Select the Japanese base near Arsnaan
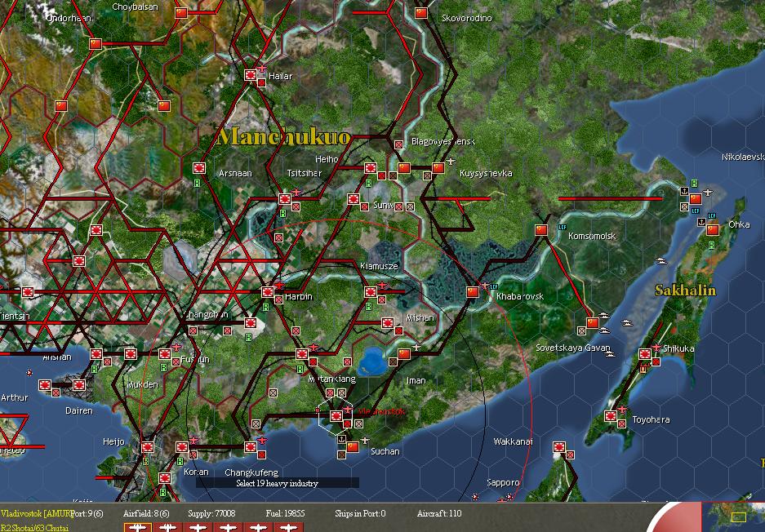The height and width of the screenshot is (532, 765). pyautogui.click(x=199, y=168)
